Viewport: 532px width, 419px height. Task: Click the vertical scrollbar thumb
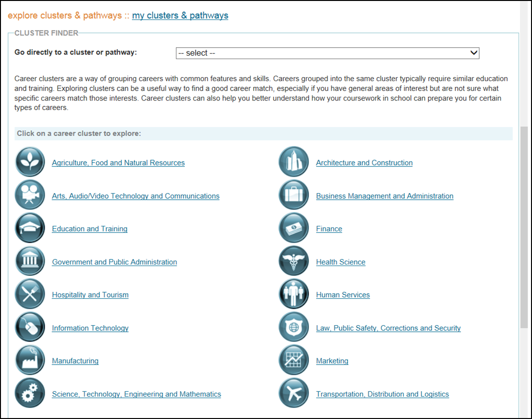(524, 227)
